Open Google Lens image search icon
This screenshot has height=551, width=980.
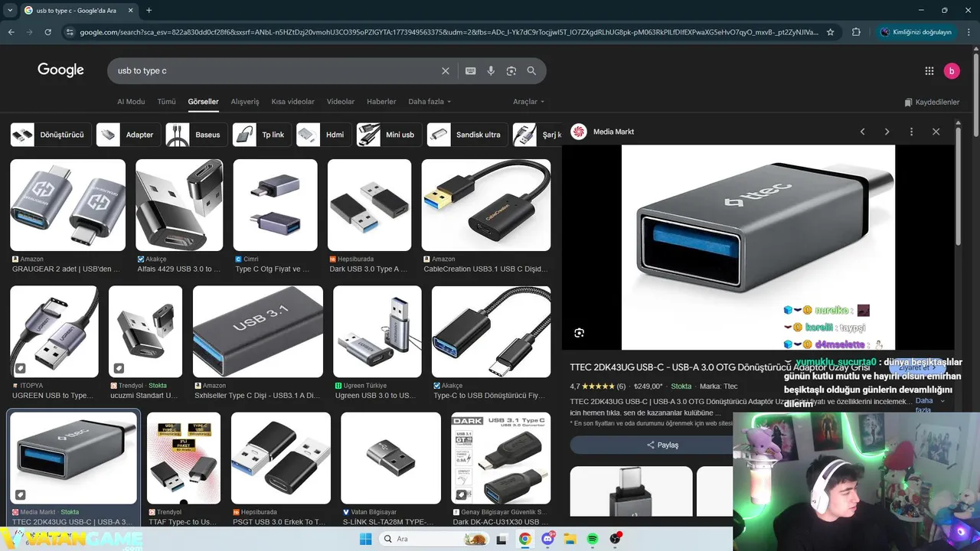tap(511, 70)
